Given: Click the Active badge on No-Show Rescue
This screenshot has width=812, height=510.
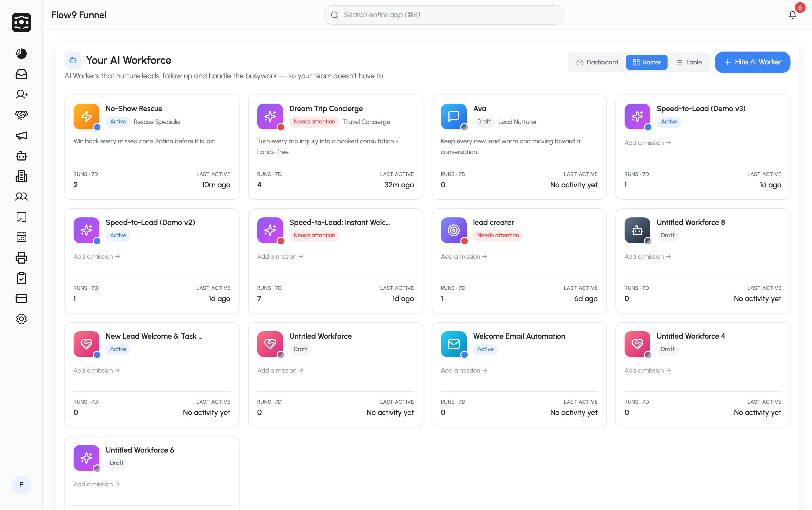Looking at the screenshot, I should pos(118,122).
